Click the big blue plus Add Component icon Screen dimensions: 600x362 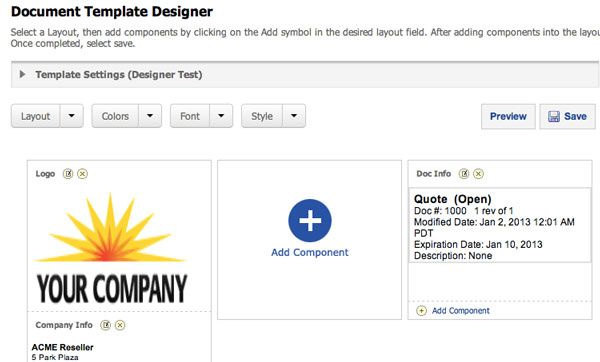pyautogui.click(x=310, y=220)
